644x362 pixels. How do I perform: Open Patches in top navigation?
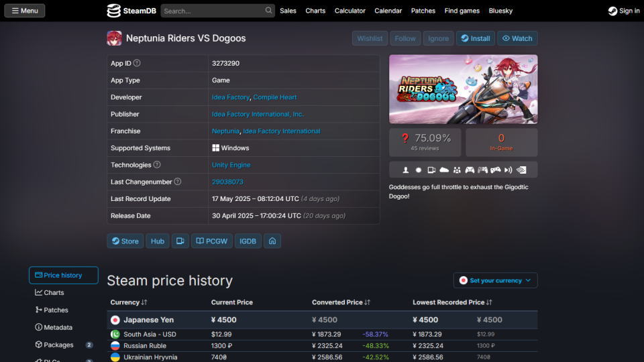click(x=423, y=11)
